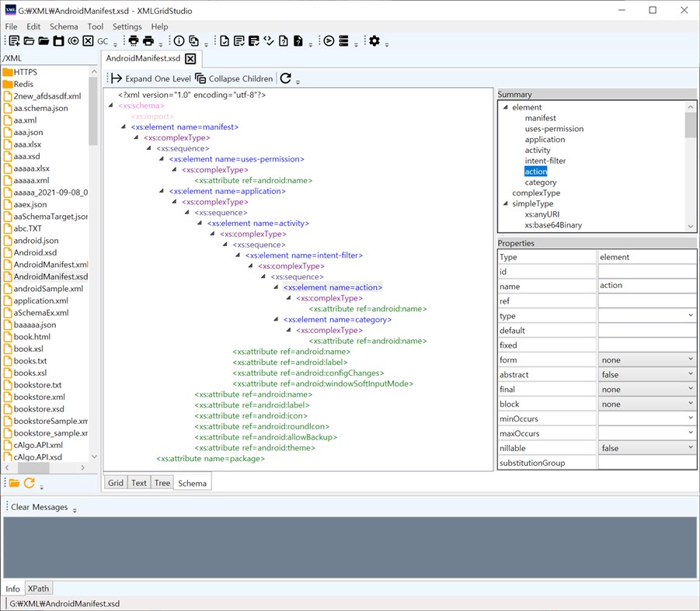
Task: Open settings via the gear icon
Action: [x=374, y=41]
